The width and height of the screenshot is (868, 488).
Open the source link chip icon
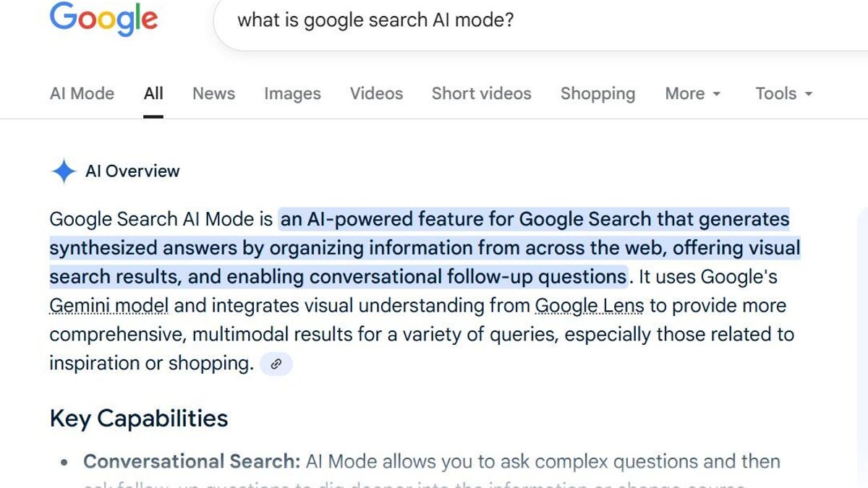(x=276, y=364)
